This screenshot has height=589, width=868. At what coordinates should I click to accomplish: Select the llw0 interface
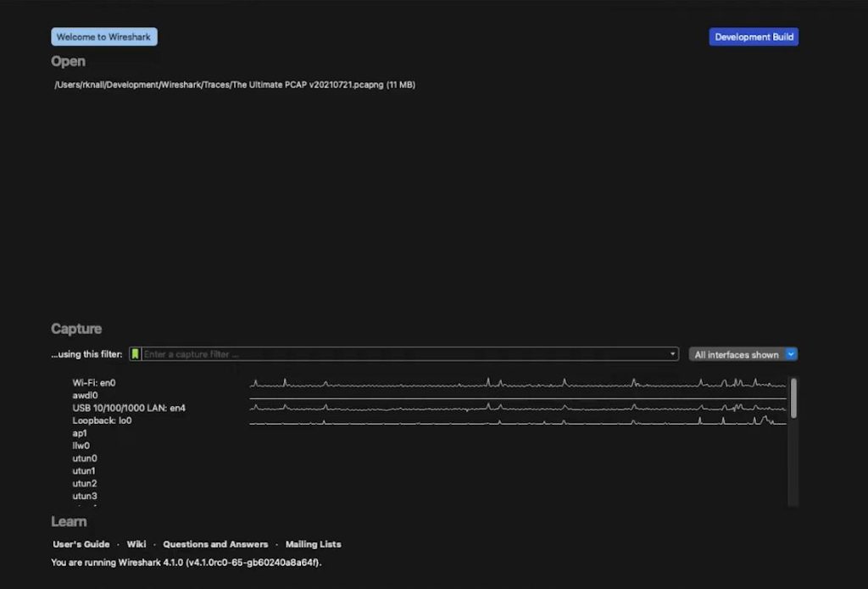coord(81,446)
